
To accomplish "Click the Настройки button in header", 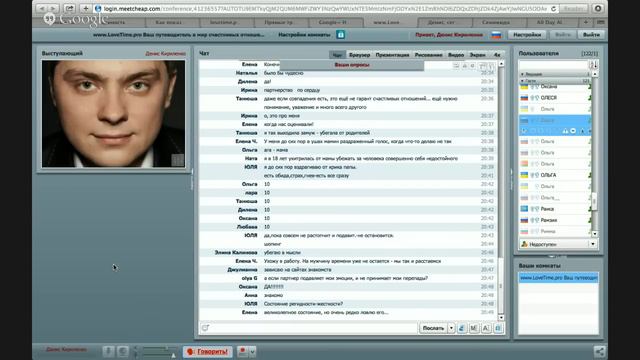I will click(527, 35).
